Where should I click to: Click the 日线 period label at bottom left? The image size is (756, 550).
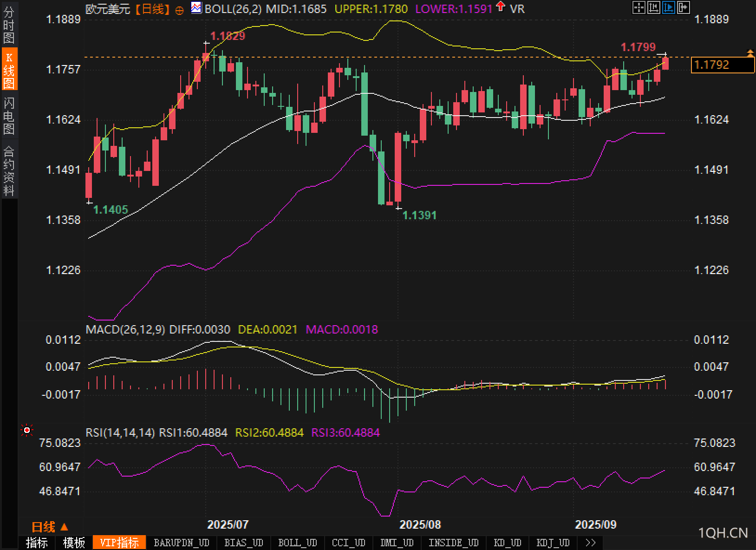(x=43, y=527)
